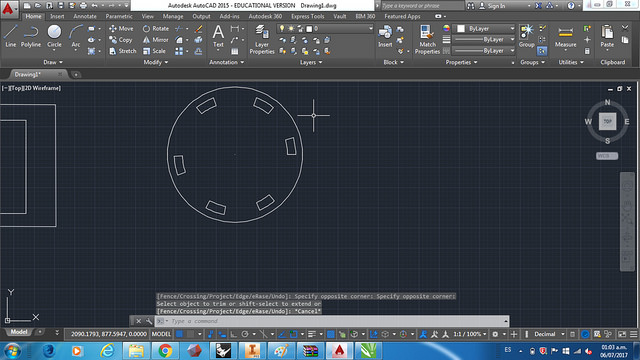
Task: Toggle MODEL space button in status bar
Action: (x=161, y=334)
